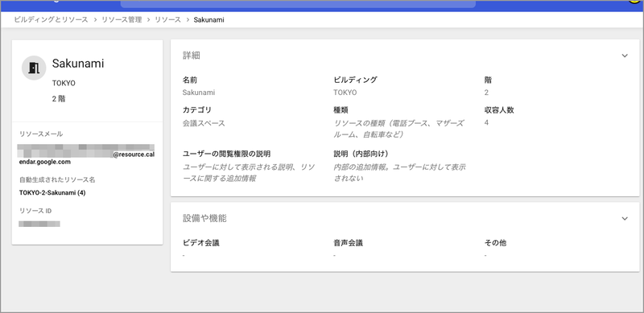644x313 pixels.
Task: Click the 階 value 2
Action: point(486,93)
